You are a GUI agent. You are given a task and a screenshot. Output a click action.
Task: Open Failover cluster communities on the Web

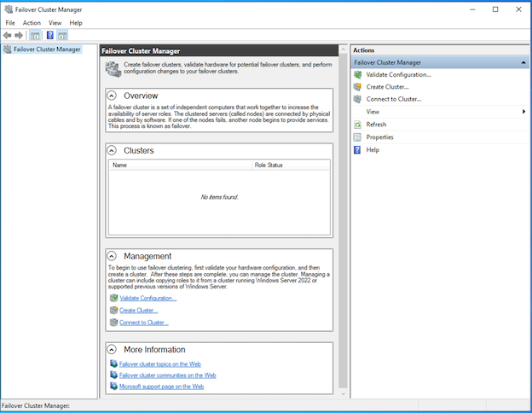point(168,375)
